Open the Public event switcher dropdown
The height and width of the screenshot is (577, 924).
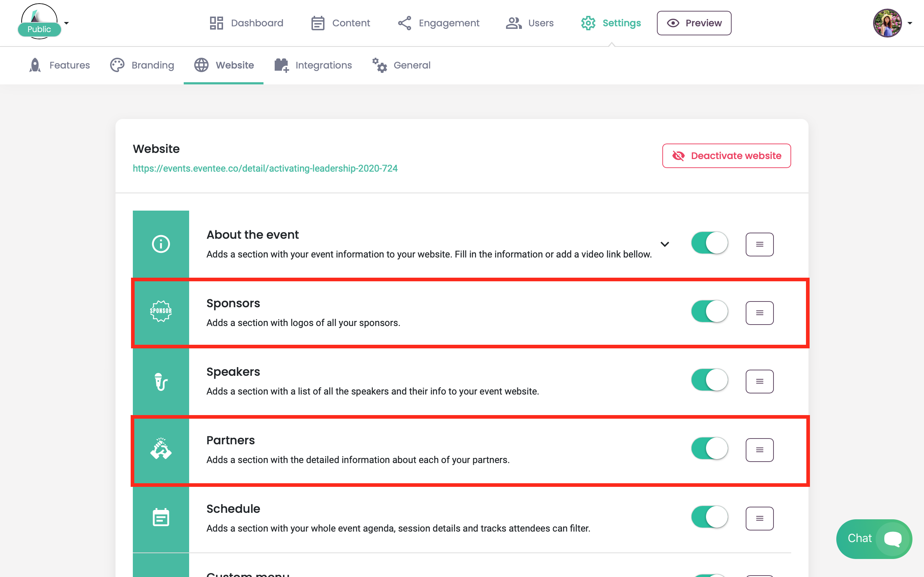click(x=43, y=22)
